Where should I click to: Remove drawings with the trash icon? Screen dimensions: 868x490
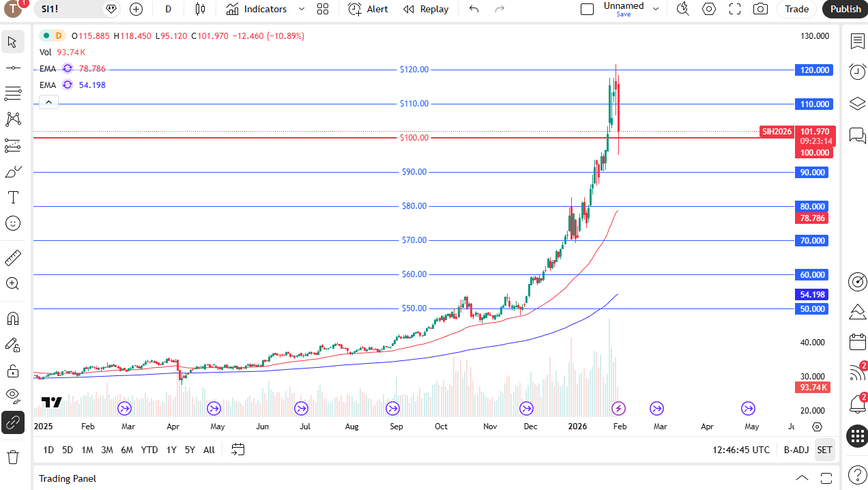pyautogui.click(x=12, y=457)
